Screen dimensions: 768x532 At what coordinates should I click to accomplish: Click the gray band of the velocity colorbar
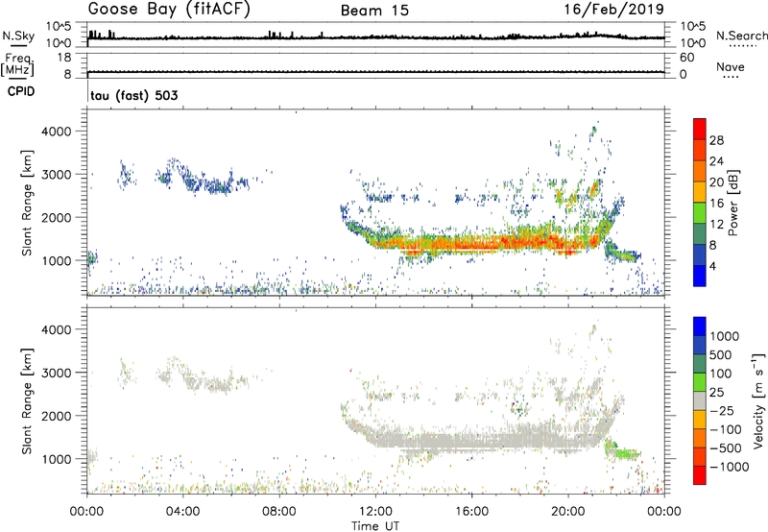[700, 400]
